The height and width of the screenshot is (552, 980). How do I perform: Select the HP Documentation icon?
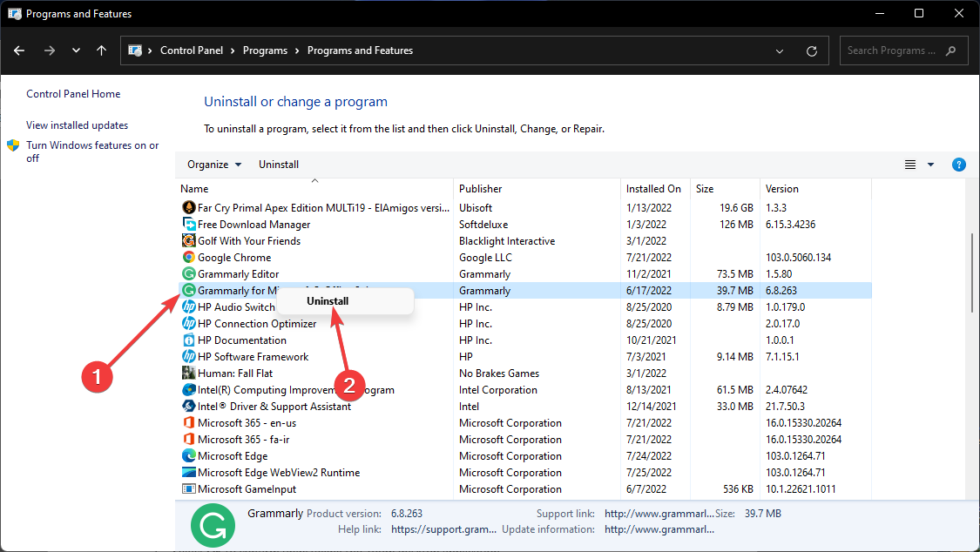pyautogui.click(x=189, y=340)
